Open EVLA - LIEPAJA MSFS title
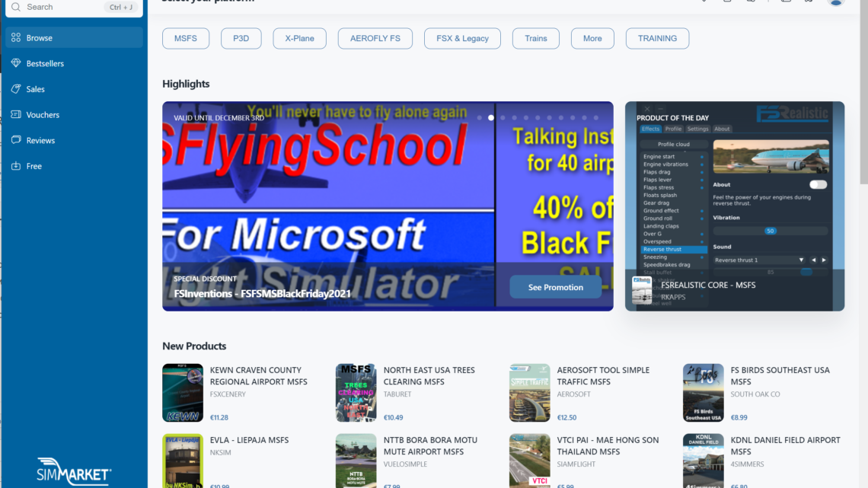 [x=249, y=440]
